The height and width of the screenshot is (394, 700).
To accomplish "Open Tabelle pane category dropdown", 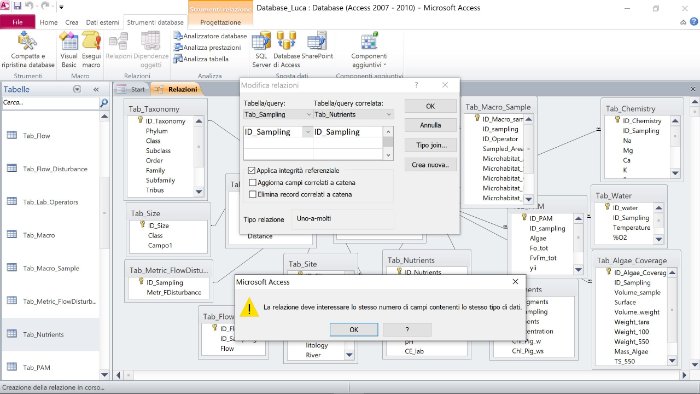I will pos(77,89).
